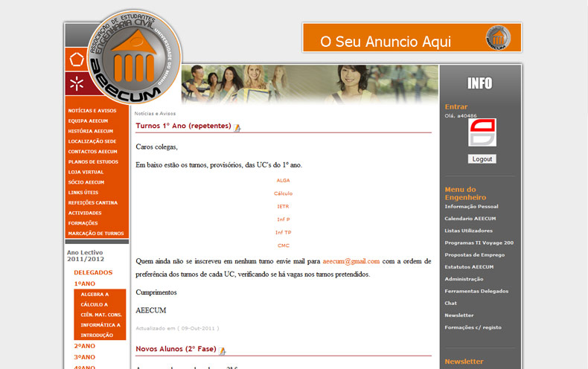The height and width of the screenshot is (369, 588).
Task: Open Refeições Cantina menu item
Action: click(92, 202)
